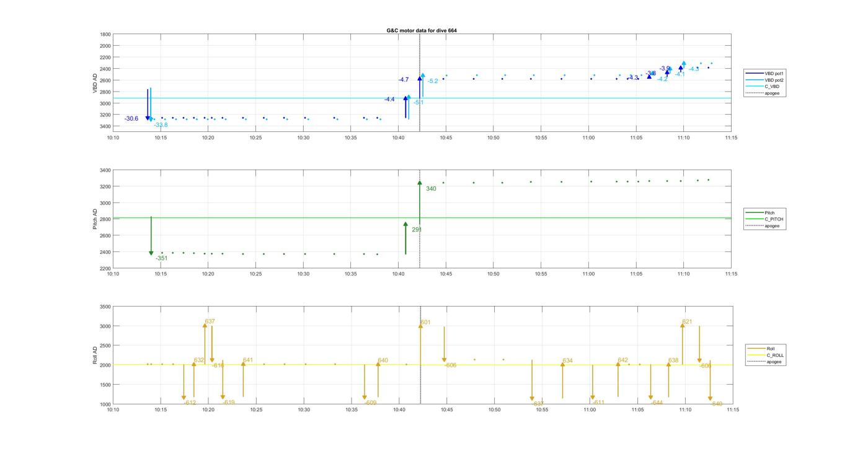Viewport: 868px width, 454px height.
Task: Click '11:00' time tick under the VBD plot
Action: (589, 138)
